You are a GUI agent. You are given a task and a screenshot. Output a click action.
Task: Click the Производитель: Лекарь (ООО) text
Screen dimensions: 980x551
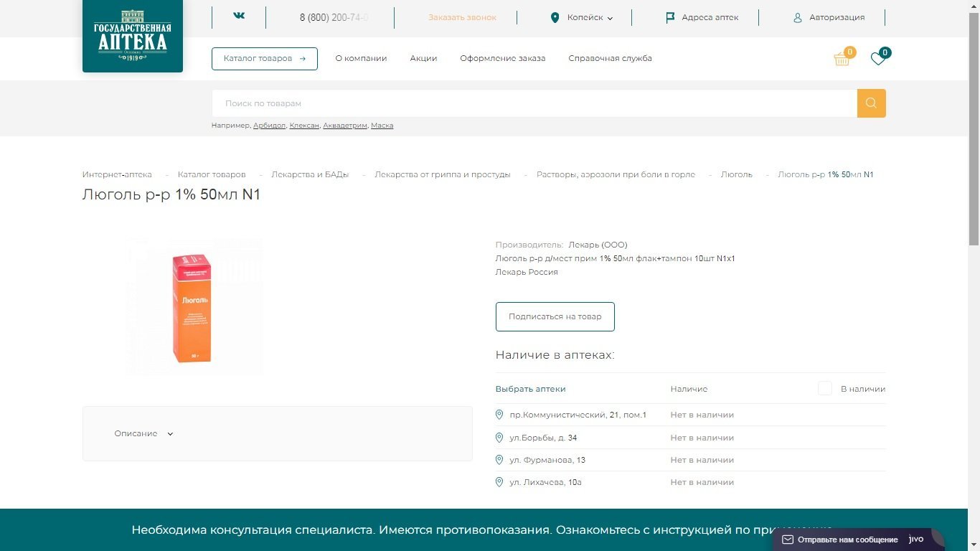(x=562, y=245)
